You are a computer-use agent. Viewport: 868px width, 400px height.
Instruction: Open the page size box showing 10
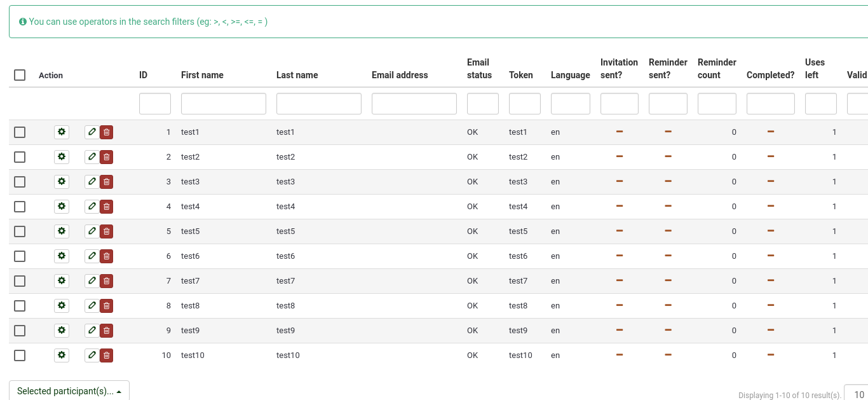click(x=857, y=394)
